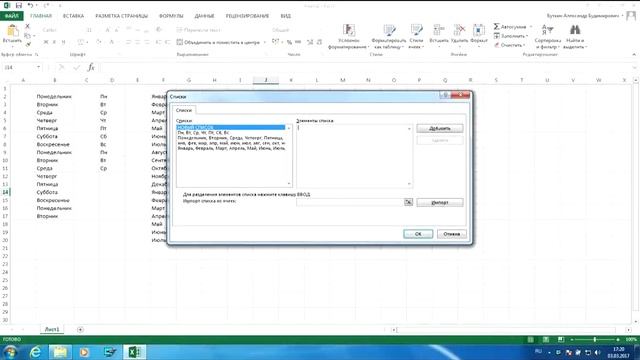The image size is (640, 360).
Task: Click the volume icon in system tray
Action: coord(598,352)
